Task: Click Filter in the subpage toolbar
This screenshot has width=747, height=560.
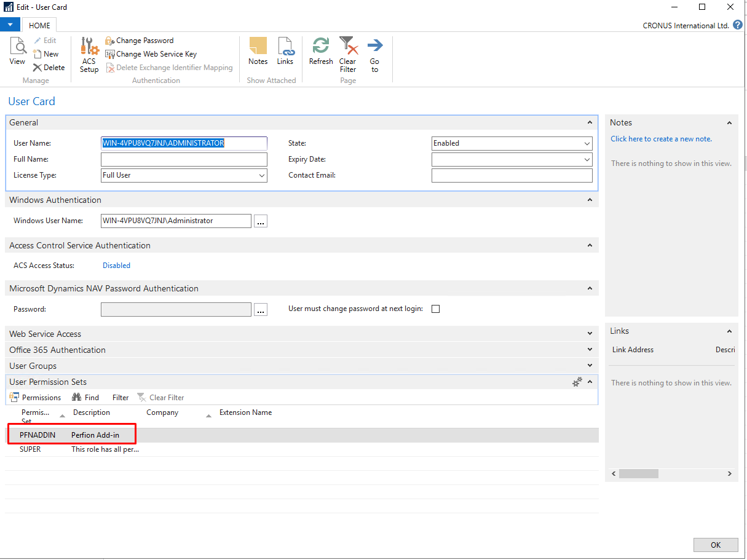Action: (121, 398)
